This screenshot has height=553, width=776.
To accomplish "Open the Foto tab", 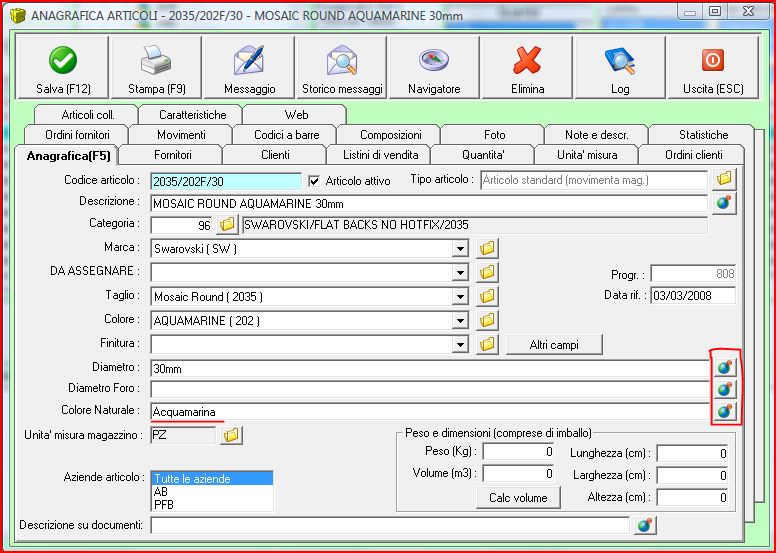I will [494, 135].
